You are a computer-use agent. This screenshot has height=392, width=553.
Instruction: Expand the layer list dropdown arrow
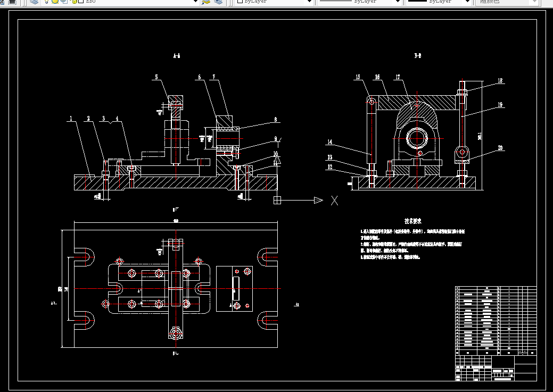[x=195, y=2]
